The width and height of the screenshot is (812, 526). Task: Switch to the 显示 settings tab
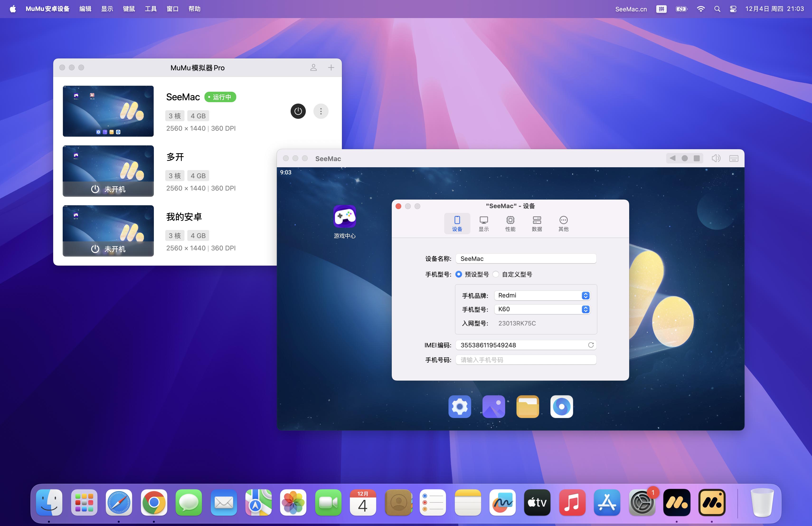[483, 224]
